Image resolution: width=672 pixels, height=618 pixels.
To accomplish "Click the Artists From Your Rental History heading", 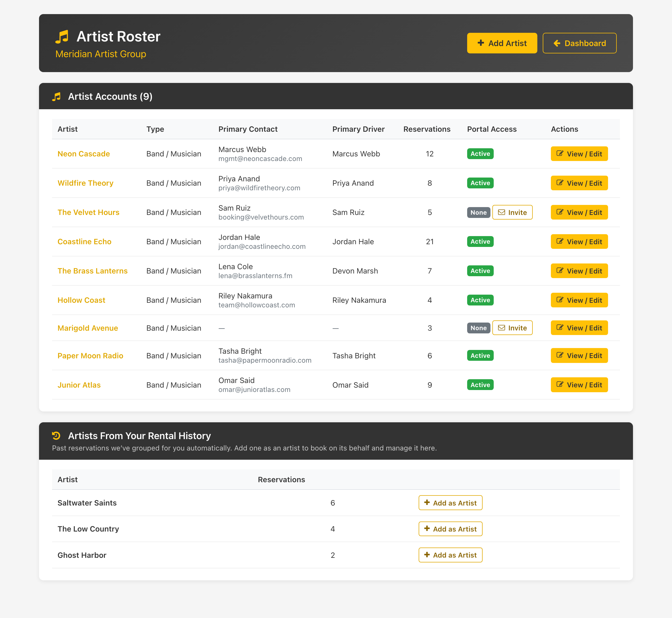I will [140, 436].
